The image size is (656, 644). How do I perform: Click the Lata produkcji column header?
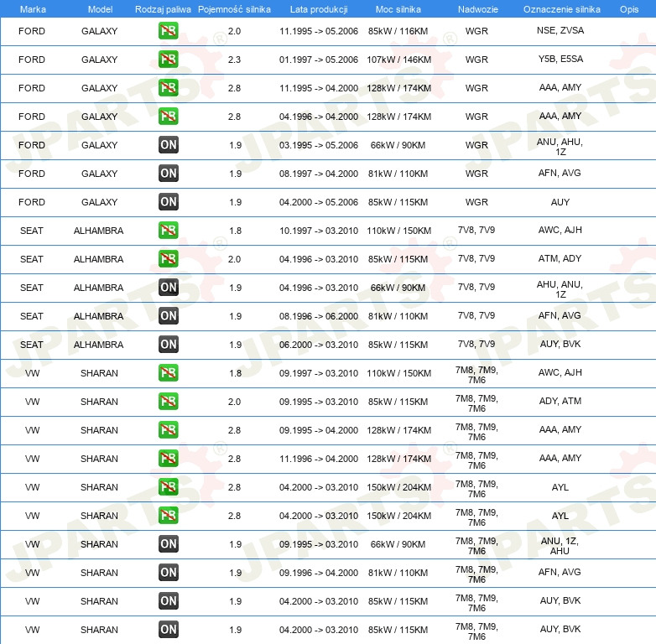[x=319, y=9]
